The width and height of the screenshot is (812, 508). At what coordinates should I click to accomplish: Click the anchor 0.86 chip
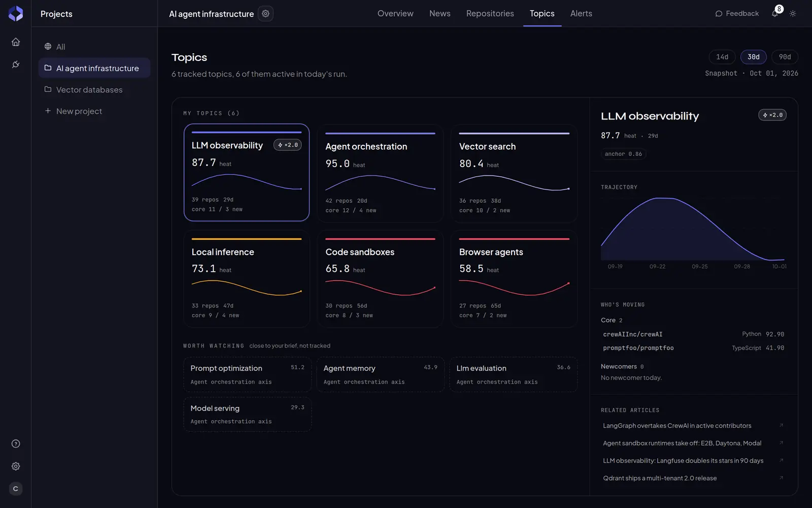pyautogui.click(x=623, y=154)
